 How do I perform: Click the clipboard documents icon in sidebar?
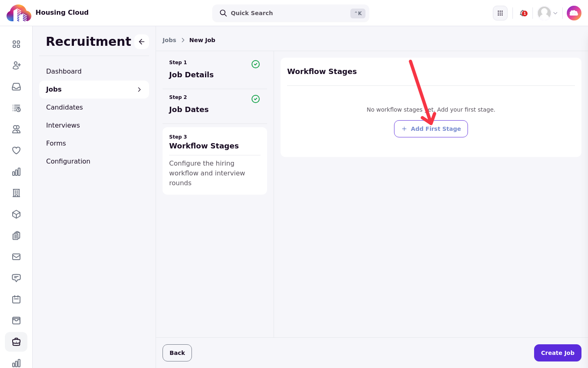[16, 236]
